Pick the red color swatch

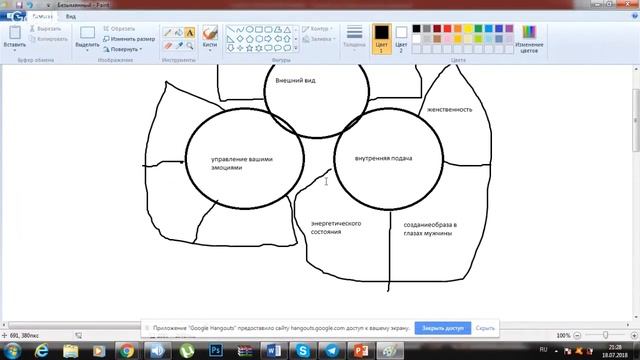click(447, 29)
